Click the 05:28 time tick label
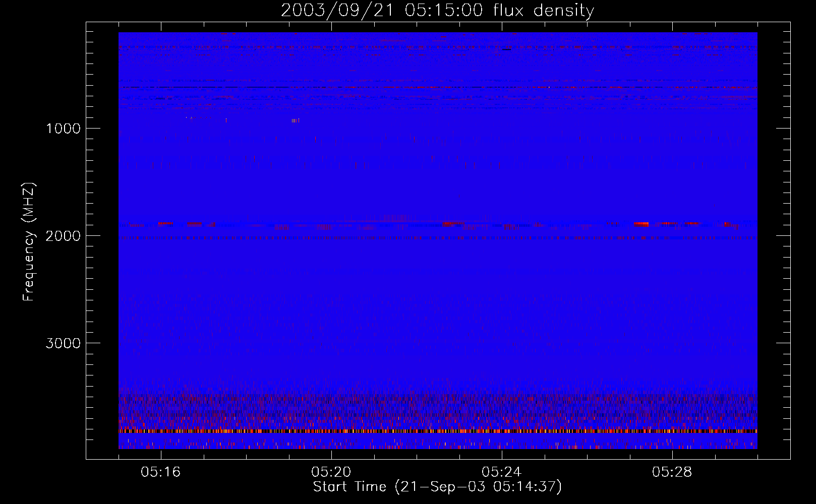816x504 pixels. (x=672, y=472)
